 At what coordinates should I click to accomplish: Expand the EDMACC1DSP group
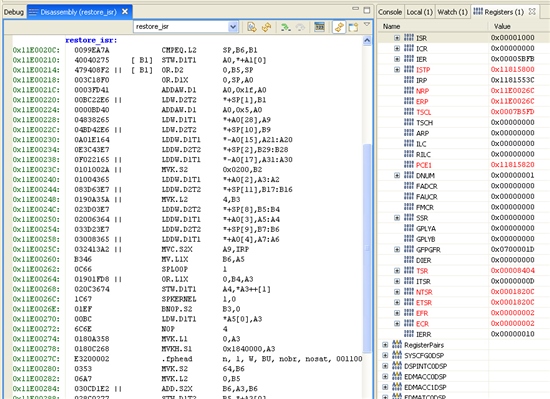385,387
